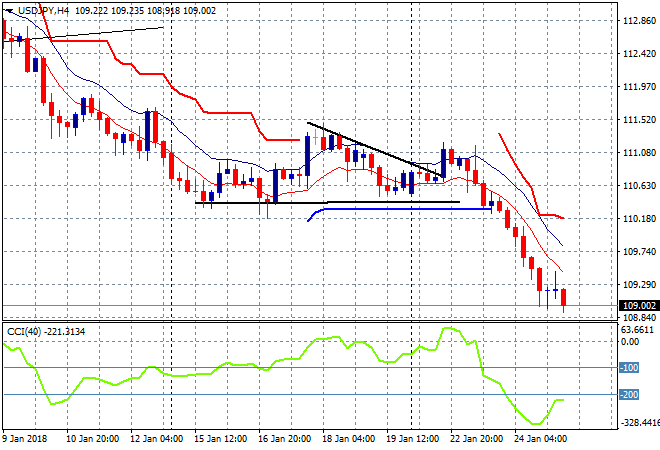
Task: Click the green CCI indicator line
Action: point(286,360)
